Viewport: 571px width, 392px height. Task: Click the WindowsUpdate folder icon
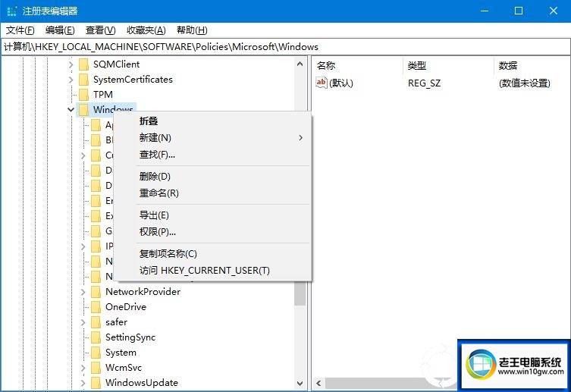click(96, 383)
